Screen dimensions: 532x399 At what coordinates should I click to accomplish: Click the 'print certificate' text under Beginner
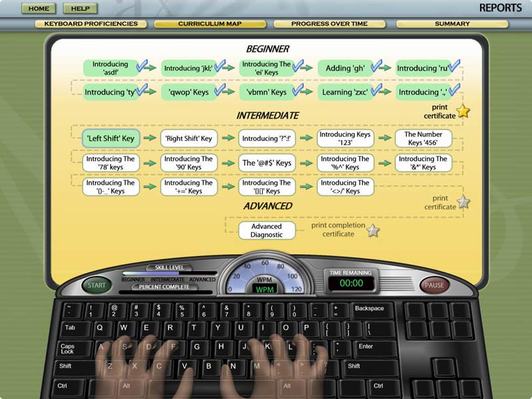pyautogui.click(x=440, y=111)
